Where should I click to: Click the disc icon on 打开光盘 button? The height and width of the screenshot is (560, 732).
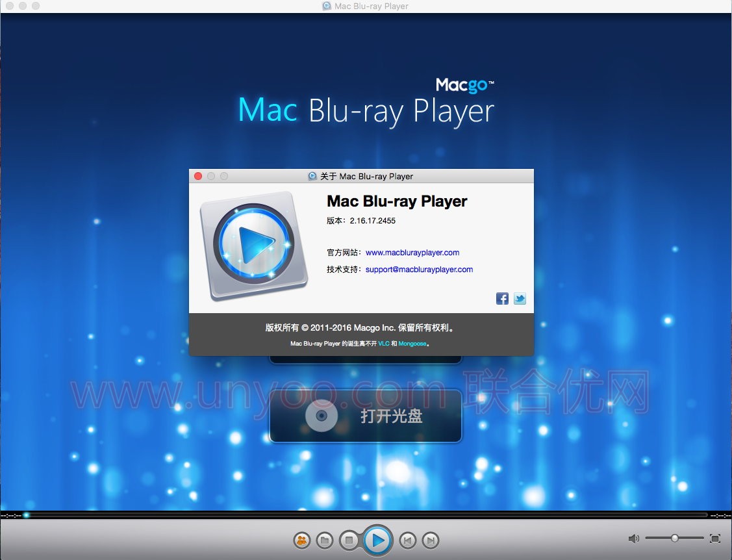(321, 416)
